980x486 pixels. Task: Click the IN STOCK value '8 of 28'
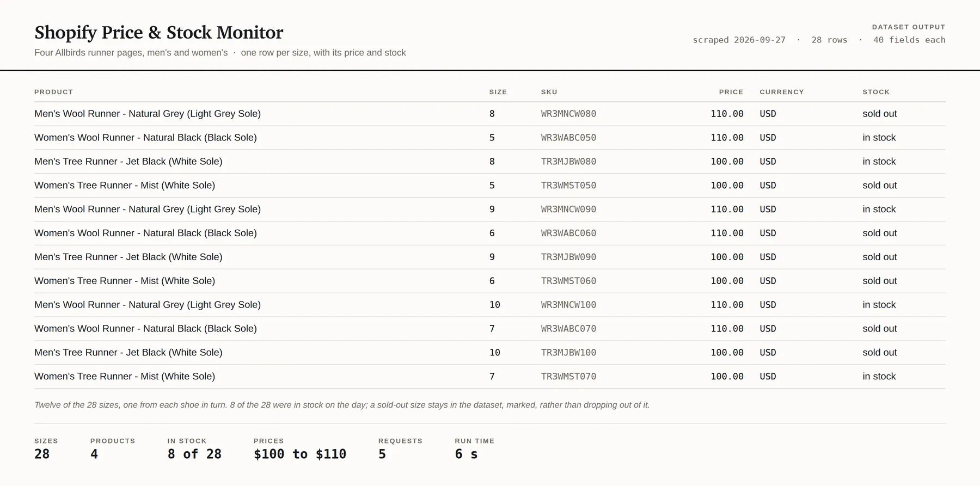pos(194,454)
